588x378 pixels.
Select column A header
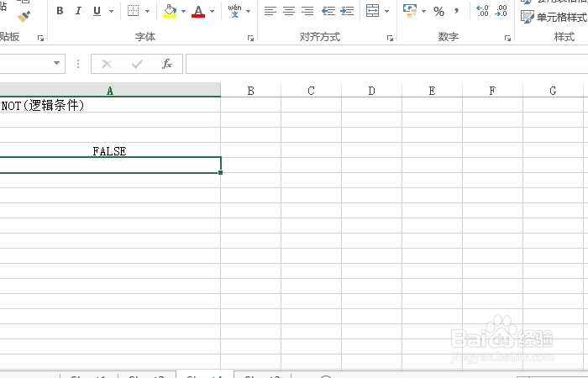tap(110, 91)
